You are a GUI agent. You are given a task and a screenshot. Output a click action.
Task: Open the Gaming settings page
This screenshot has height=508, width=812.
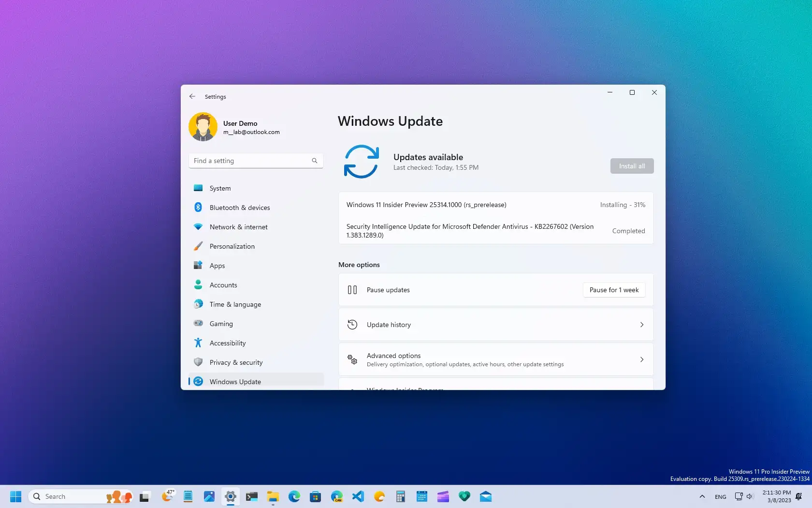tap(256, 324)
